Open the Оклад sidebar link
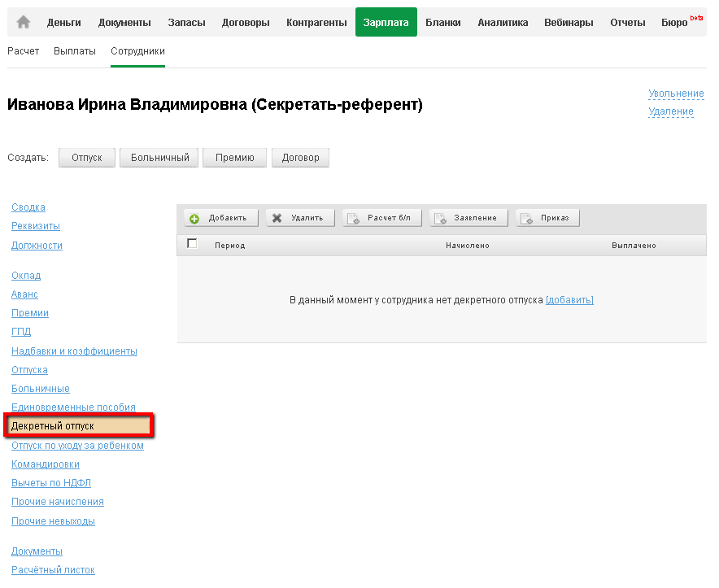 [26, 276]
